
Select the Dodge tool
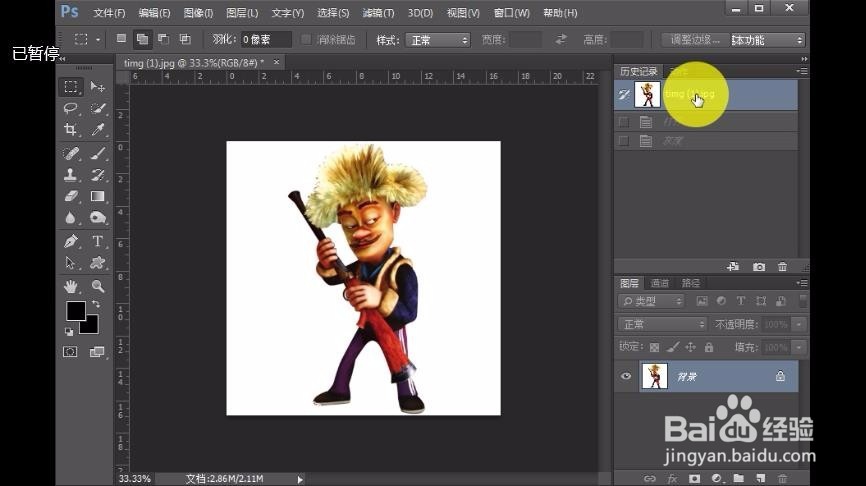pyautogui.click(x=98, y=218)
